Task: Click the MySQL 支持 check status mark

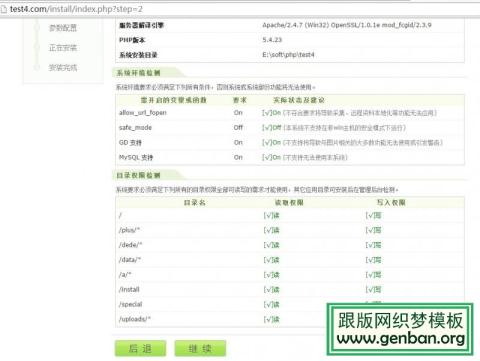Action: pos(271,157)
